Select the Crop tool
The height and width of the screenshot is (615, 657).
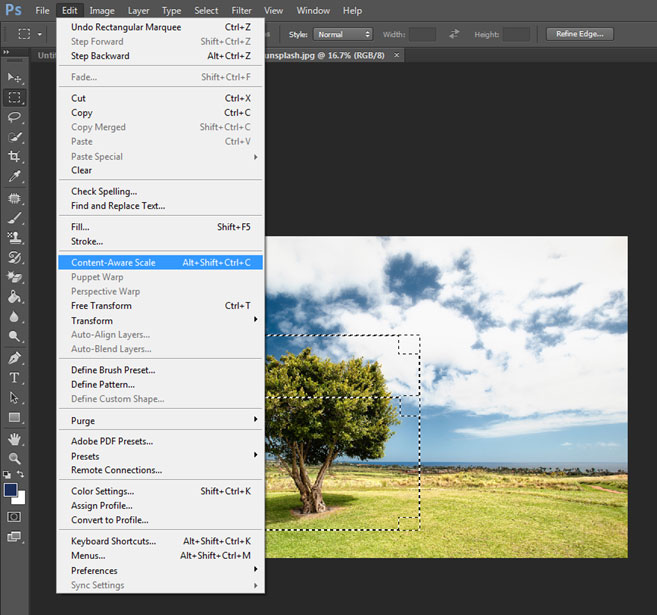point(14,157)
